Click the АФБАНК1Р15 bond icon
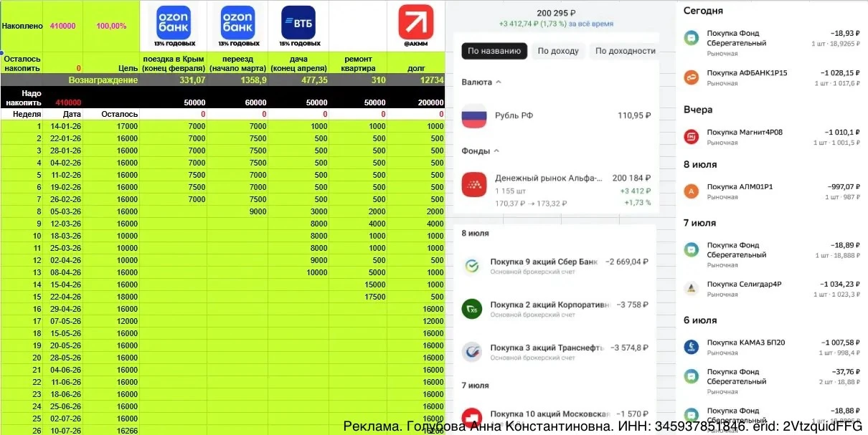Screen dimensions: 868x435 692,77
